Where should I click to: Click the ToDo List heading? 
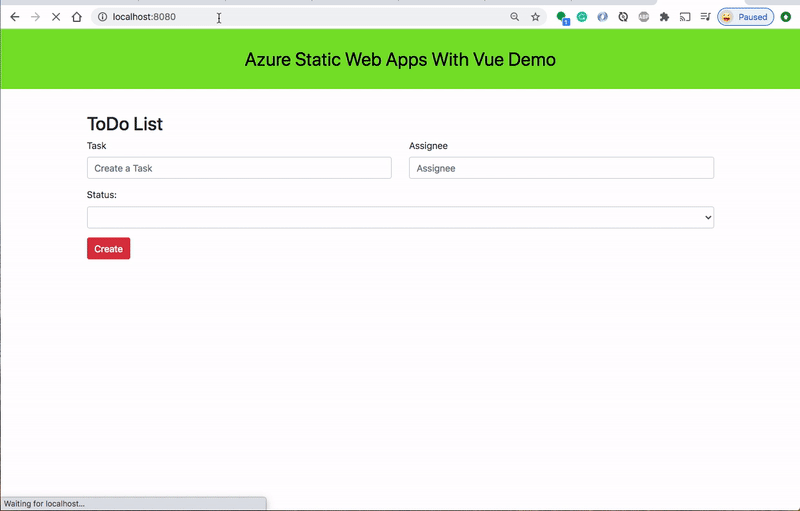pos(124,124)
